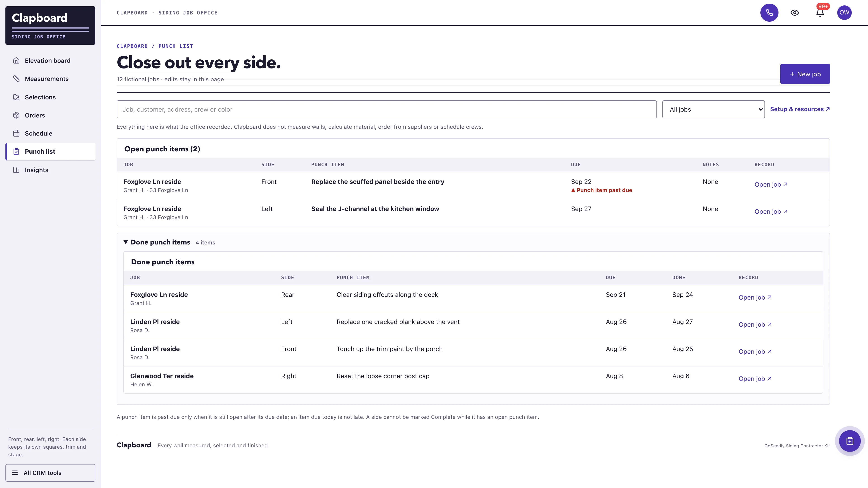Click 'Glenwood Ter reside' job name
Screen dimensions: 868x488
tap(162, 376)
